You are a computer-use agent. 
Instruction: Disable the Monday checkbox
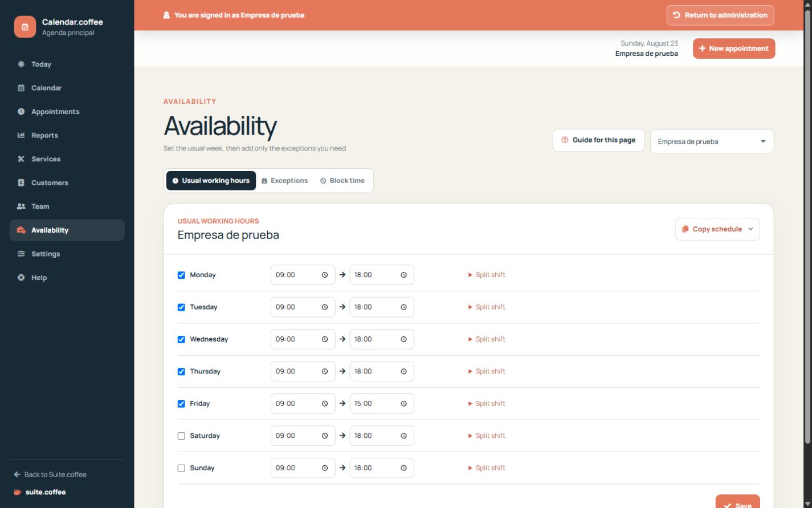pyautogui.click(x=181, y=275)
